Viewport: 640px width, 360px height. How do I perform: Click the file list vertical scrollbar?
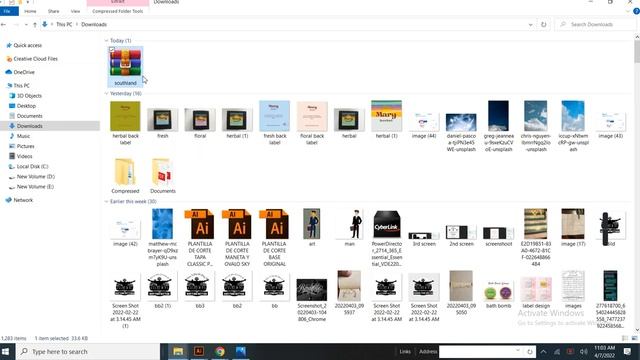(x=637, y=183)
